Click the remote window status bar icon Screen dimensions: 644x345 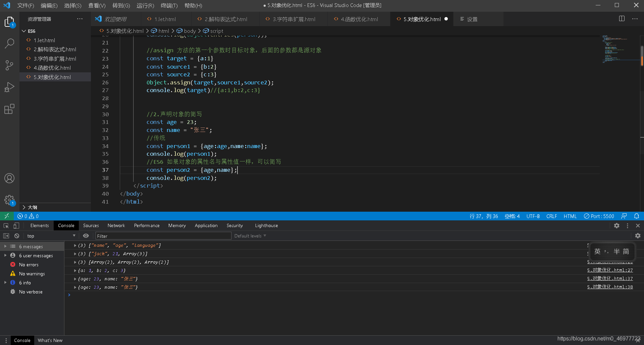point(7,216)
